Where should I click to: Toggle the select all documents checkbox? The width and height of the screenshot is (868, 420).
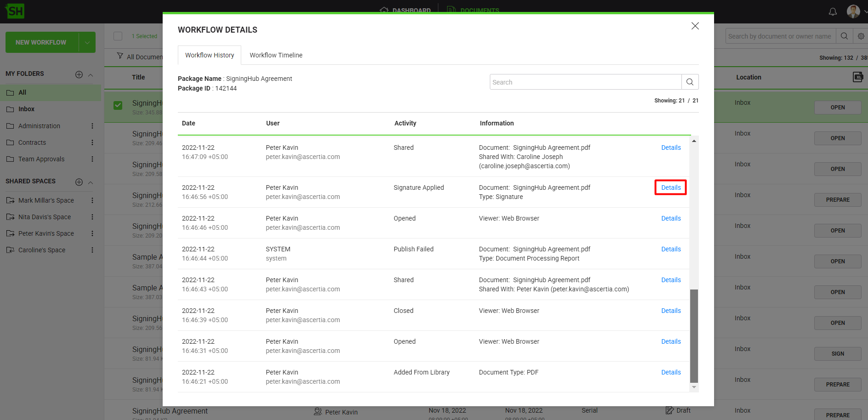coord(118,36)
